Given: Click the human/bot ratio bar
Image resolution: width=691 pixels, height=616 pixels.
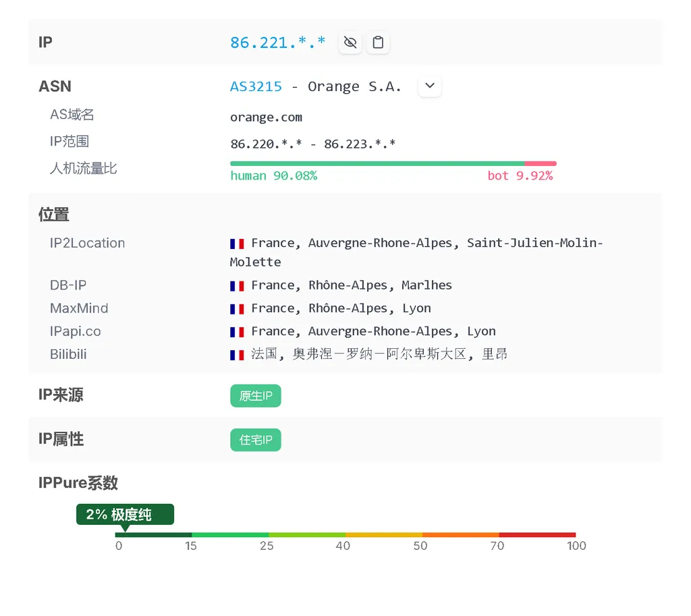Looking at the screenshot, I should pos(393,163).
